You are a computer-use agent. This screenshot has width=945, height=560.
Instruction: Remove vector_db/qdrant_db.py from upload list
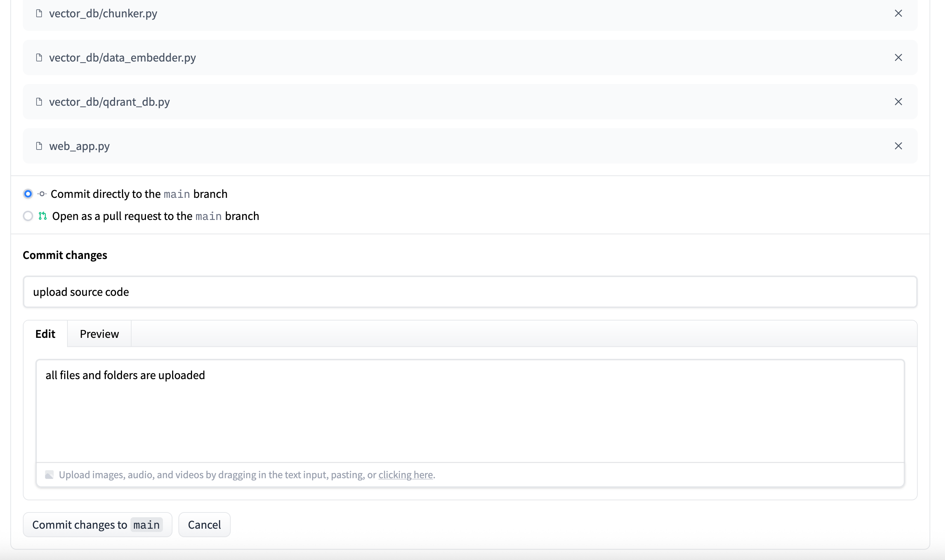[x=898, y=102]
